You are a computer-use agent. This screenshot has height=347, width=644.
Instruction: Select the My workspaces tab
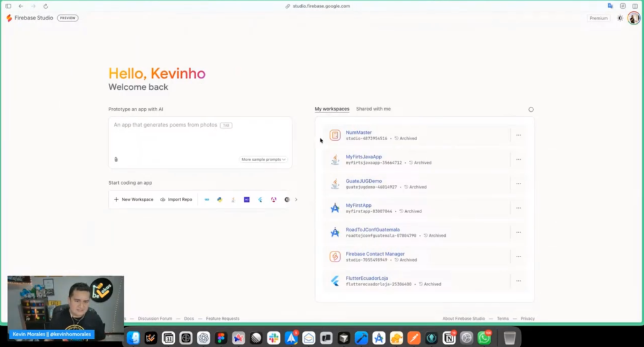tap(331, 109)
